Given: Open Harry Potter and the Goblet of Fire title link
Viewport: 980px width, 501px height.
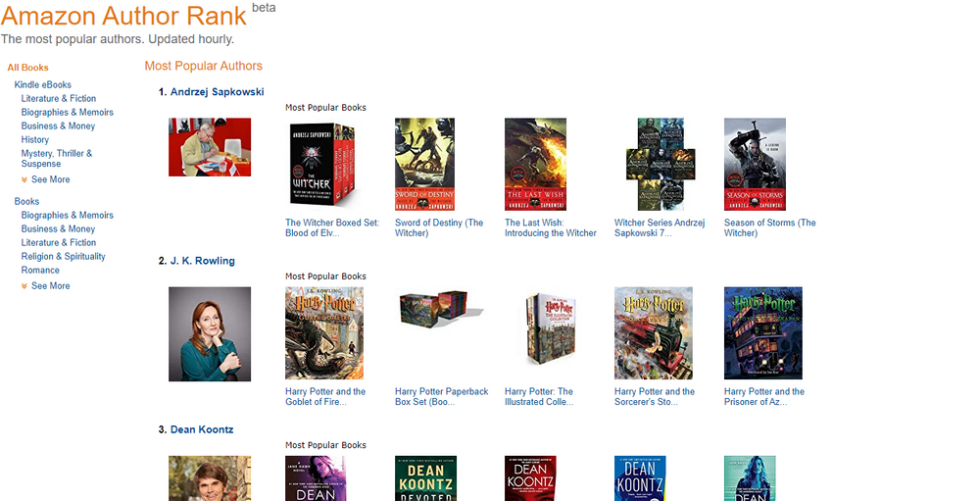Looking at the screenshot, I should 325,396.
